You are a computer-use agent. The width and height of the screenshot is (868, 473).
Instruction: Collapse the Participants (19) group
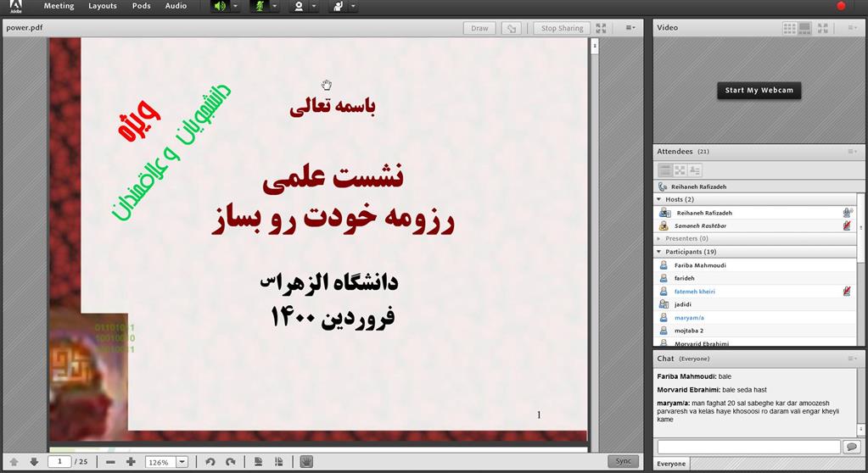click(x=658, y=252)
